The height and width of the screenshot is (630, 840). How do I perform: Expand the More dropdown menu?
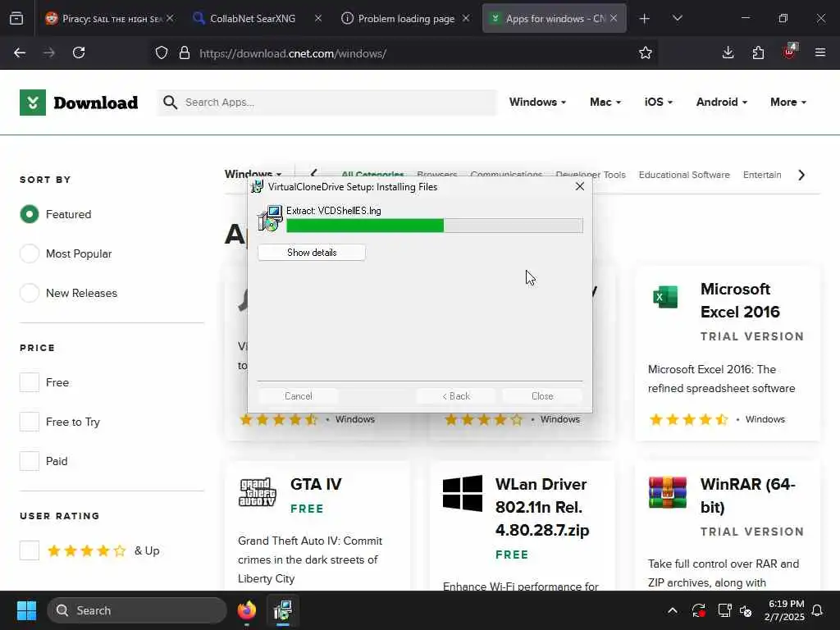pos(788,102)
